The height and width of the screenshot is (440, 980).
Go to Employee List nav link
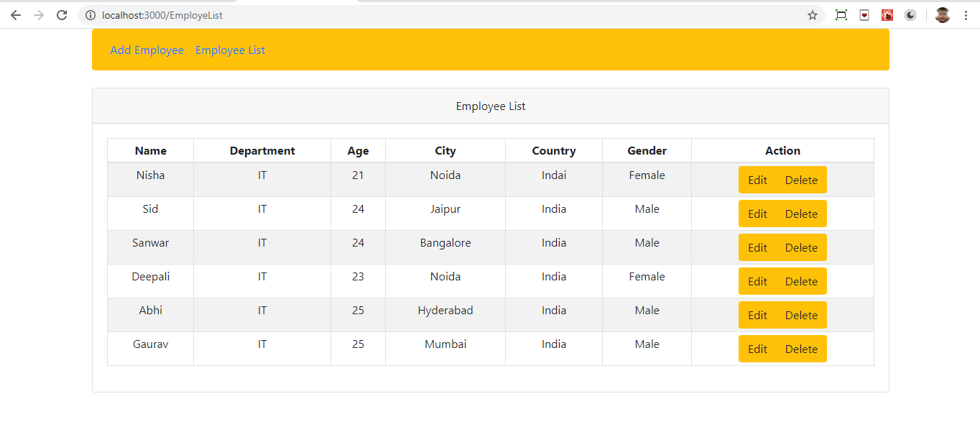230,50
